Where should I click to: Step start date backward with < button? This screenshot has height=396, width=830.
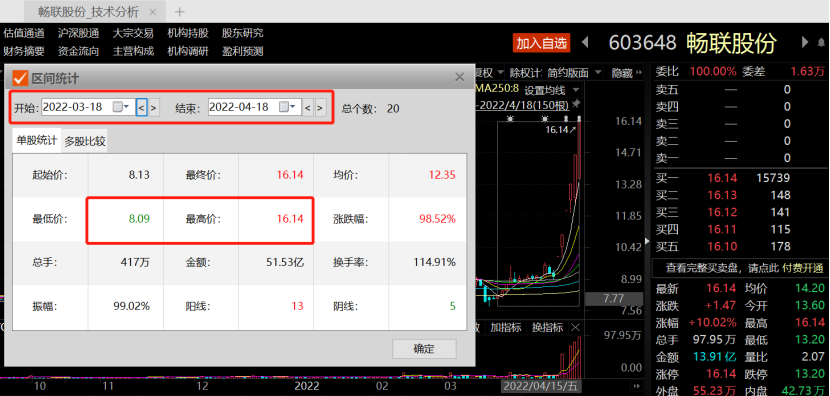click(141, 107)
